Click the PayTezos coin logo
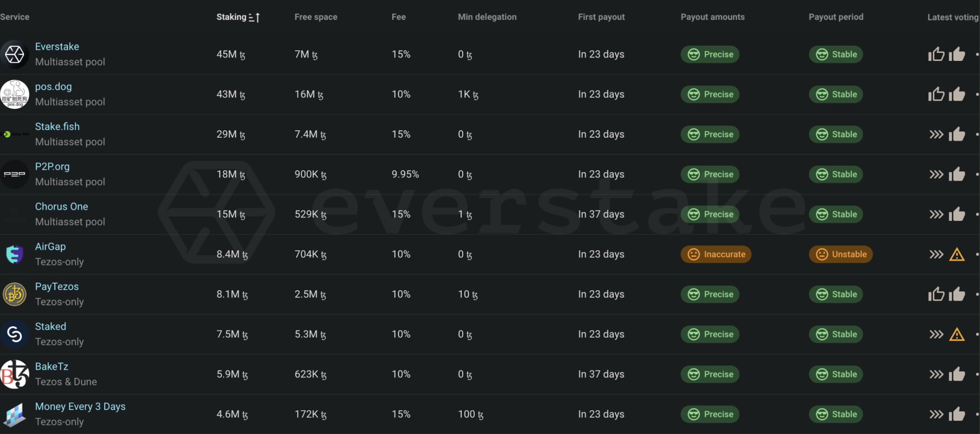Screen dimensions: 980x434 pyautogui.click(x=15, y=294)
